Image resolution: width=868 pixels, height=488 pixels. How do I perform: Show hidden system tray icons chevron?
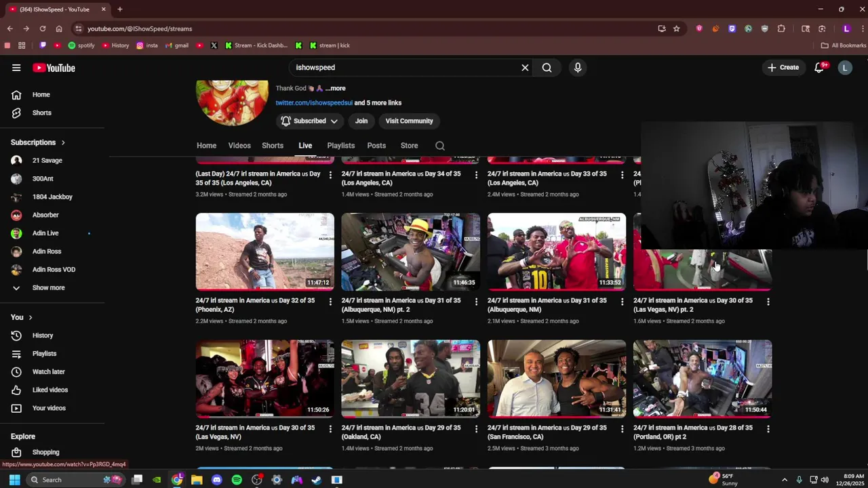coord(785,480)
